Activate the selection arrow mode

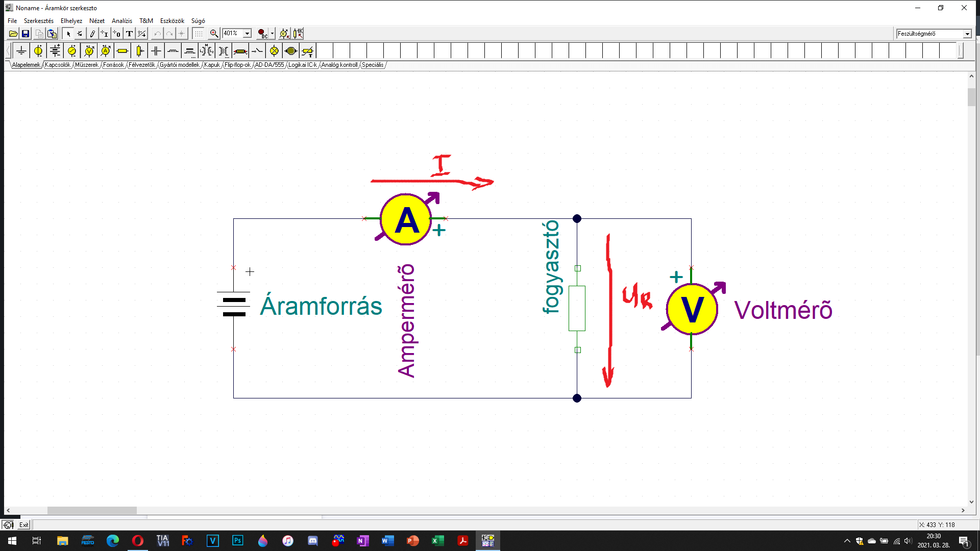pos(68,34)
